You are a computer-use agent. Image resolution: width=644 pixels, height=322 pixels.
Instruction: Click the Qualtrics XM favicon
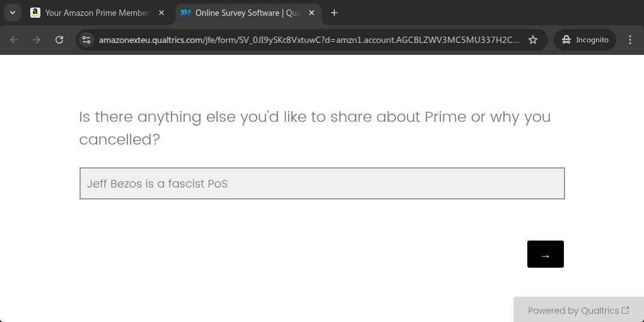pos(185,13)
